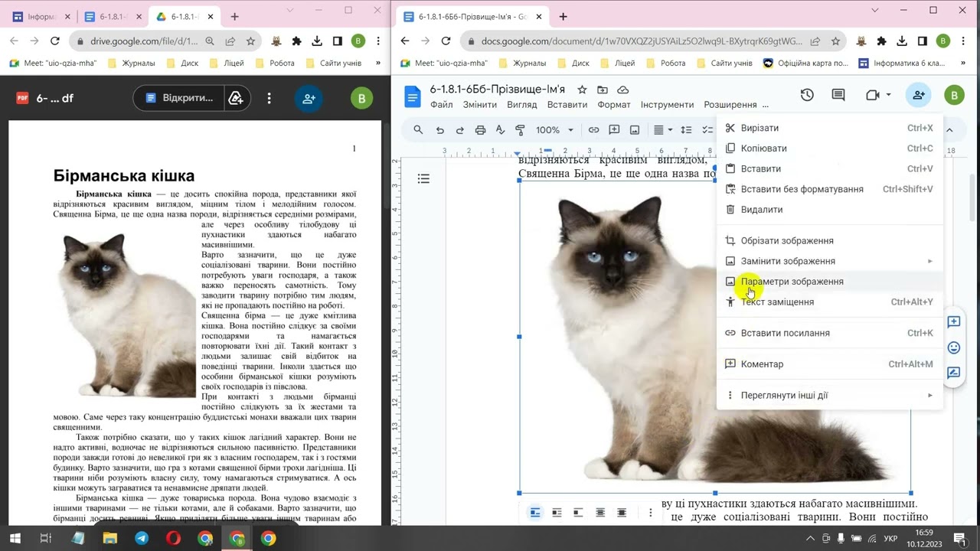Open more image options three-dot menu

click(x=651, y=513)
